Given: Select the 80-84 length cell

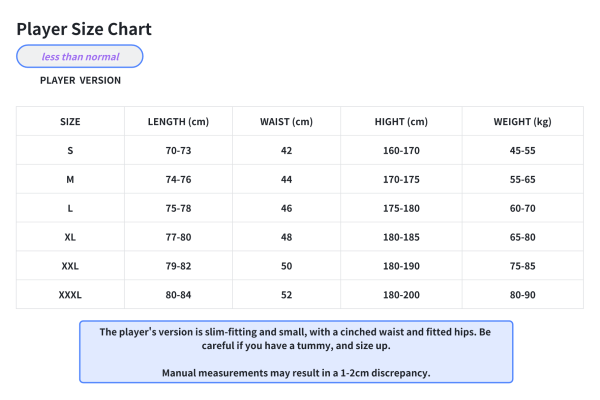Looking at the screenshot, I should click(178, 295).
